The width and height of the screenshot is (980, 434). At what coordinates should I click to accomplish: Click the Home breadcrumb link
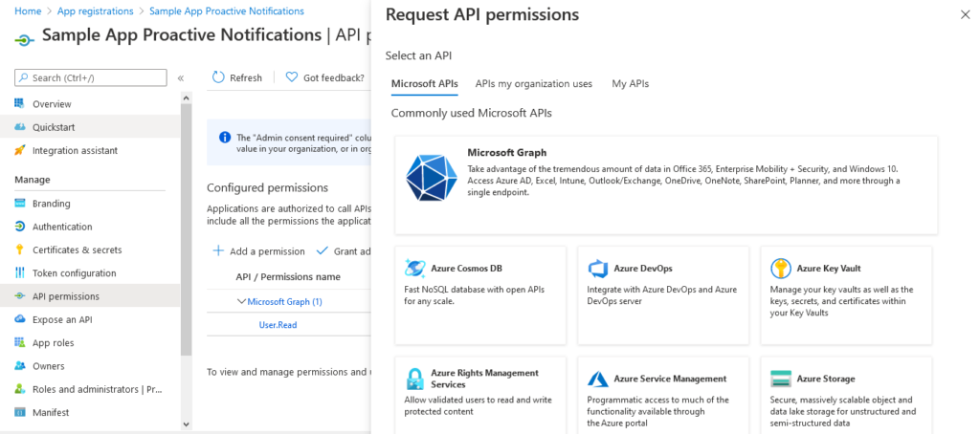pyautogui.click(x=28, y=11)
